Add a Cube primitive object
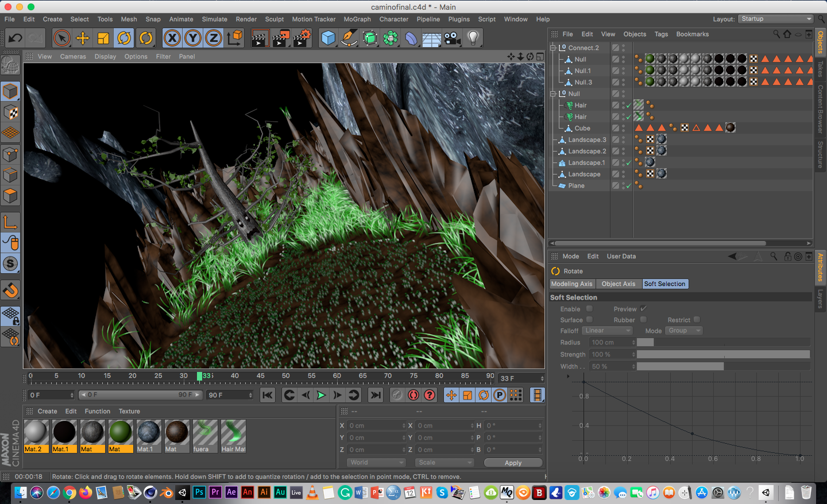The image size is (827, 504). (329, 38)
